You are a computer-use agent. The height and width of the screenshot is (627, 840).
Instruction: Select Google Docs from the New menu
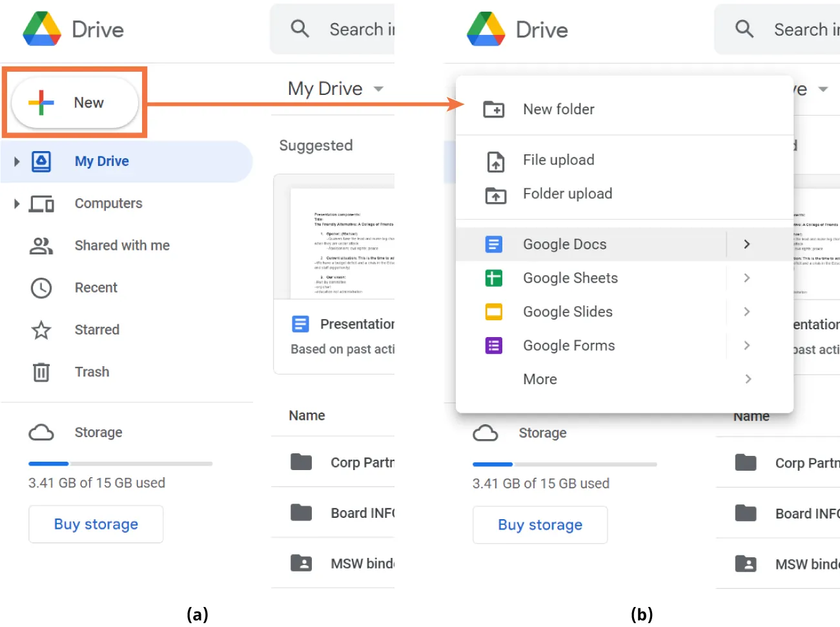(564, 244)
